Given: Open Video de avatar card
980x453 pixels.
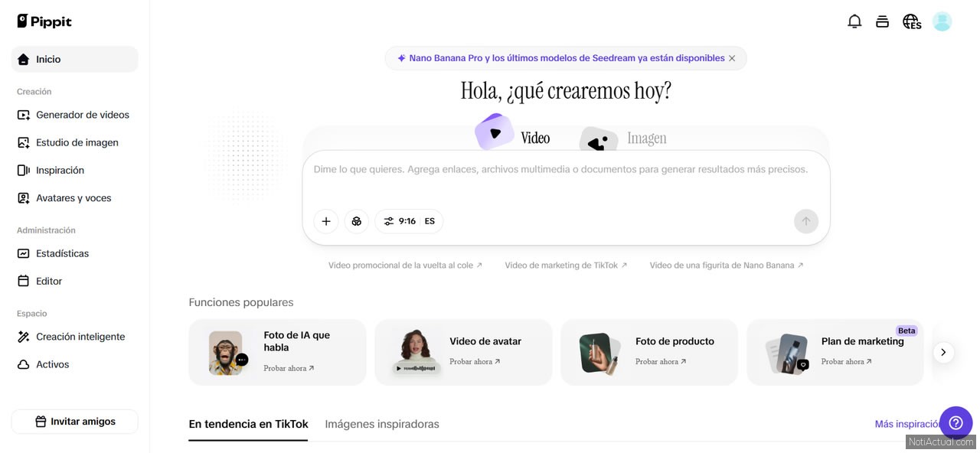Looking at the screenshot, I should [x=463, y=352].
